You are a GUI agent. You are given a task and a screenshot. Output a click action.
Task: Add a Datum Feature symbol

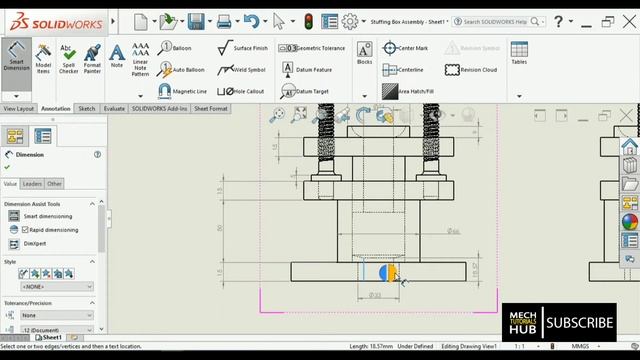click(x=307, y=70)
